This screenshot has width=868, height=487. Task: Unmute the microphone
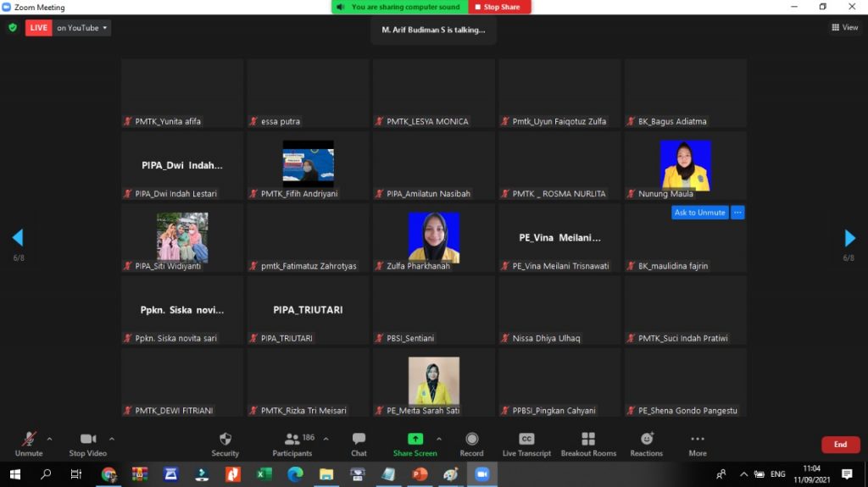[29, 440]
